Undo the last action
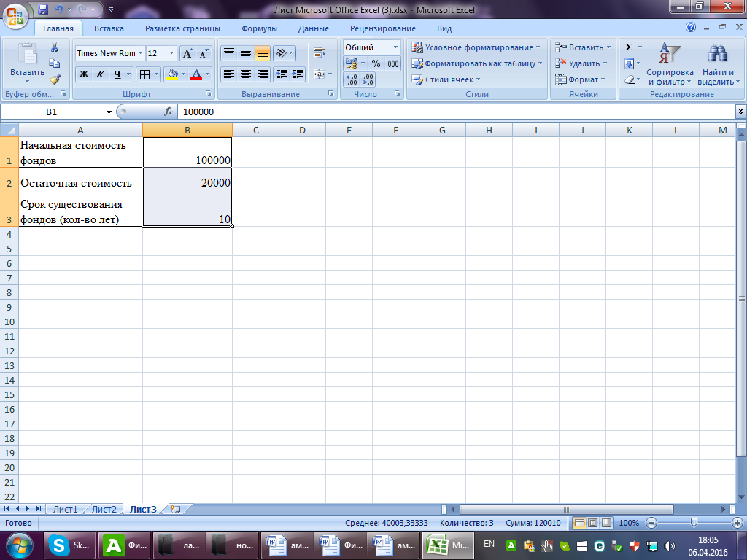The width and height of the screenshot is (747, 560). (58, 9)
